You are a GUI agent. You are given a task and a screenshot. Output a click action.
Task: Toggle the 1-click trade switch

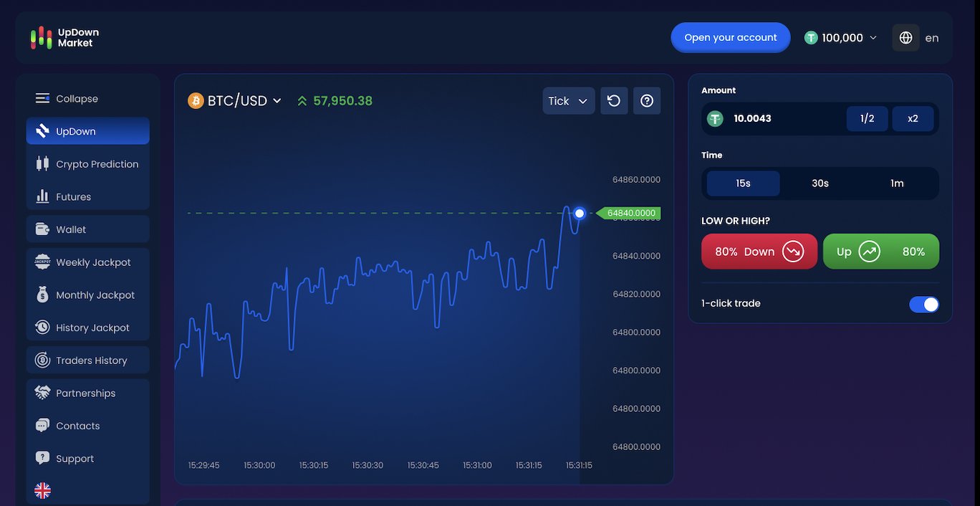tap(923, 304)
